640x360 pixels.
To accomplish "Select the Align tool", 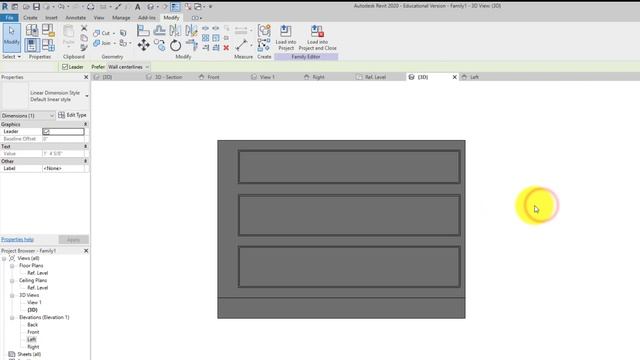I will point(143,31).
